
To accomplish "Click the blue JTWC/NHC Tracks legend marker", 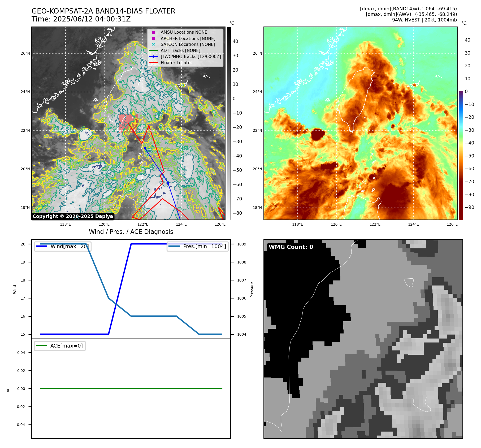I will tap(153, 57).
